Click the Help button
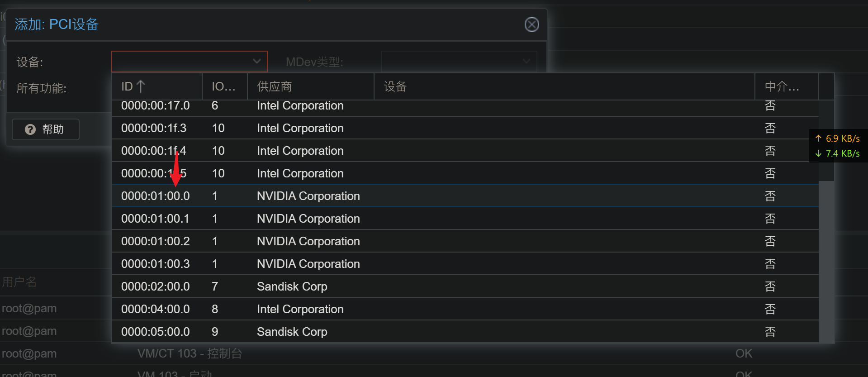This screenshot has width=868, height=377. 46,129
